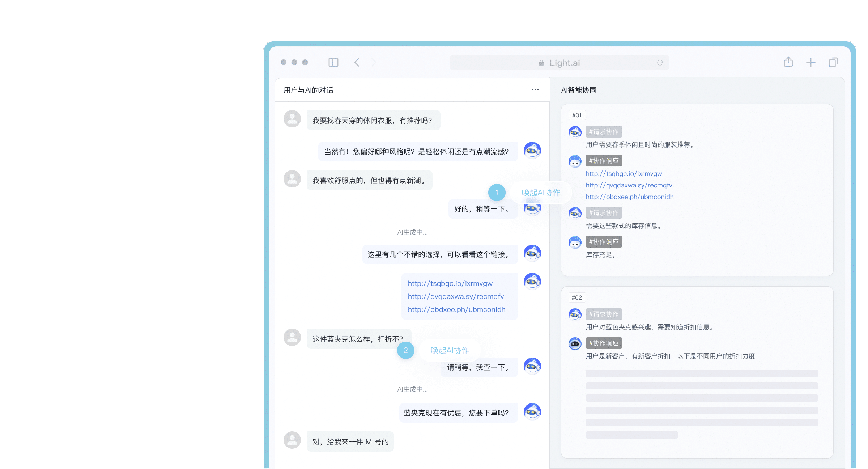Click the #协作响应 tag above '库存充足。'
The image size is (868, 469).
[x=604, y=242]
